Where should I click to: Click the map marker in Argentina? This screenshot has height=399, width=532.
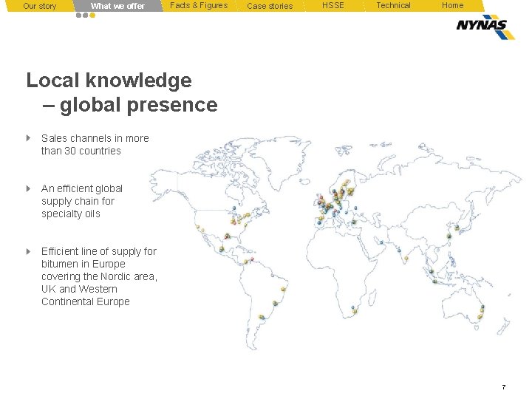coord(262,317)
